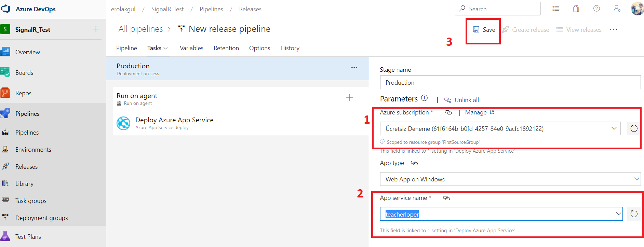Click link icon beside App type
Screen dimensions: 644x247
414,163
